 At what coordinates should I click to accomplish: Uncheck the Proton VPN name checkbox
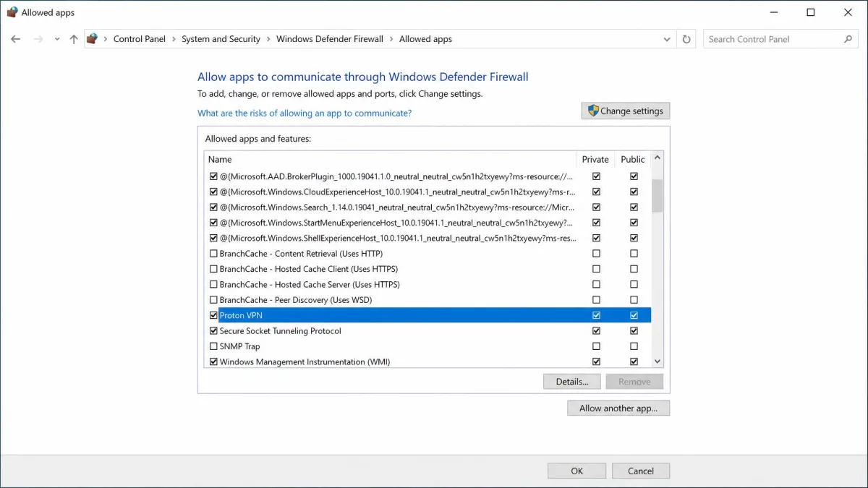213,315
